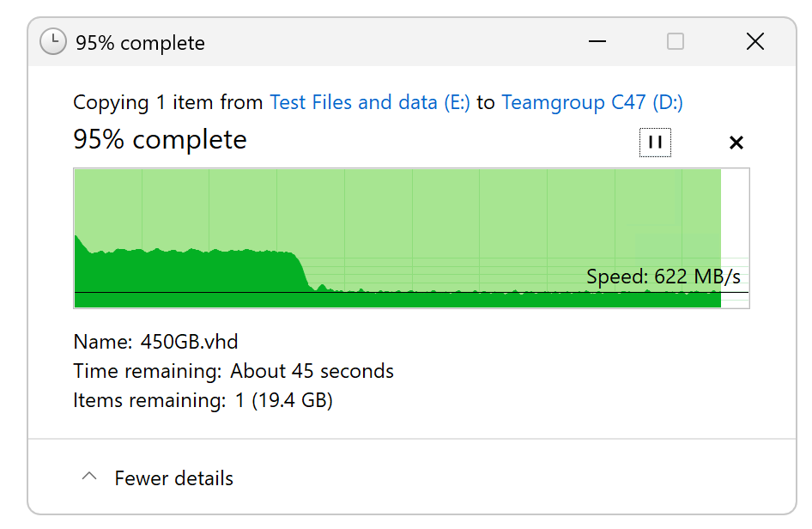The width and height of the screenshot is (812, 529).
Task: Click the Fewer details label
Action: pyautogui.click(x=173, y=478)
